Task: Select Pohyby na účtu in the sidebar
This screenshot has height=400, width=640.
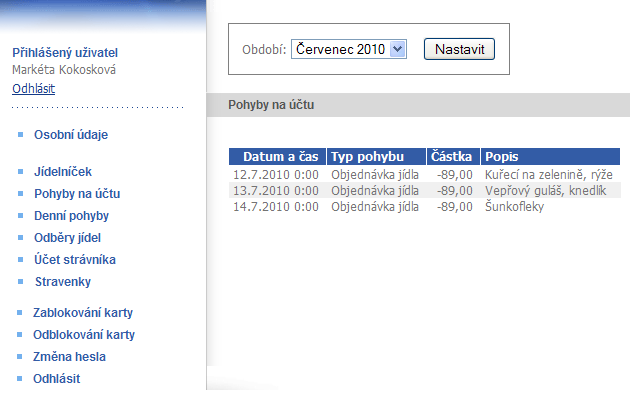Action: (x=77, y=193)
